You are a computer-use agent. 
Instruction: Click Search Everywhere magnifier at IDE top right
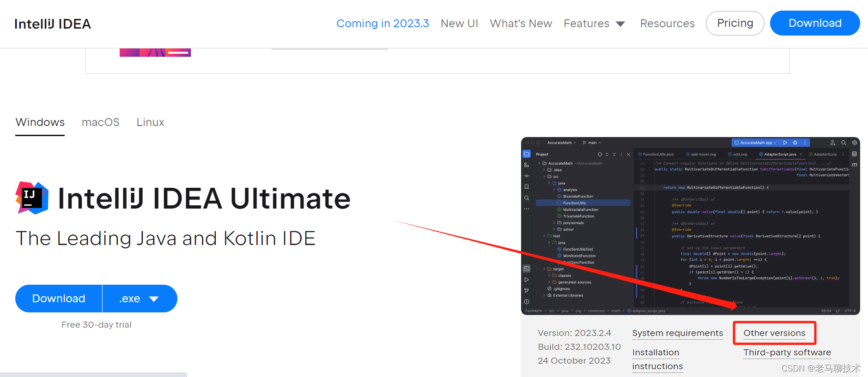coord(844,143)
